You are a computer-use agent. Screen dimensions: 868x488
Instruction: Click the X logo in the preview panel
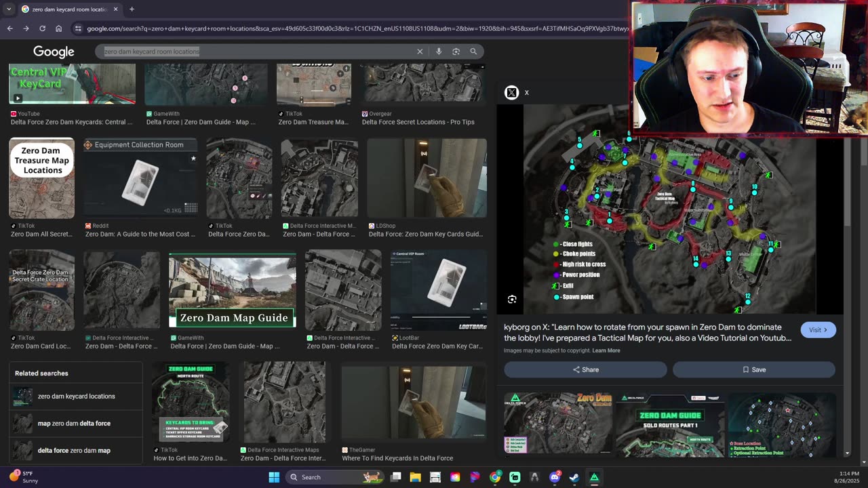point(512,93)
